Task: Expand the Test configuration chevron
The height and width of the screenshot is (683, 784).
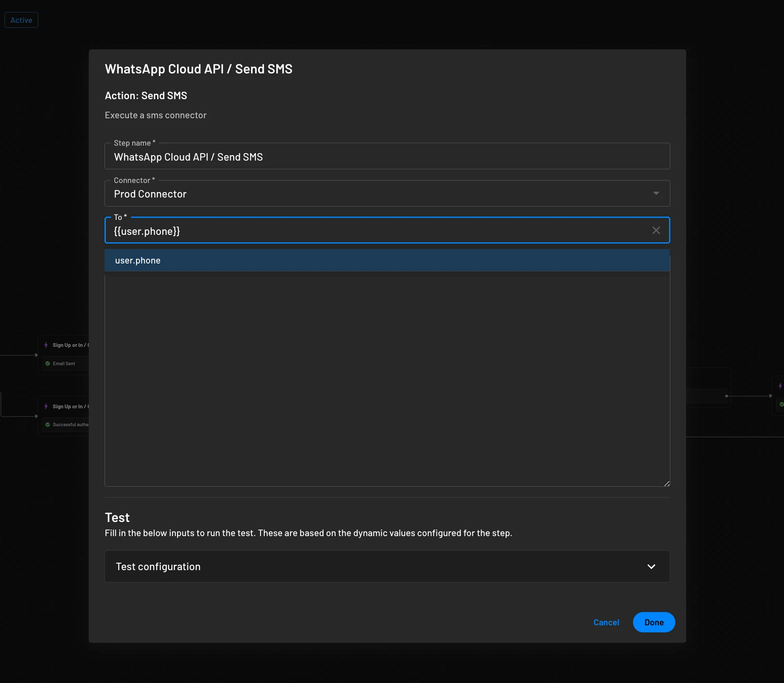Action: coord(651,566)
